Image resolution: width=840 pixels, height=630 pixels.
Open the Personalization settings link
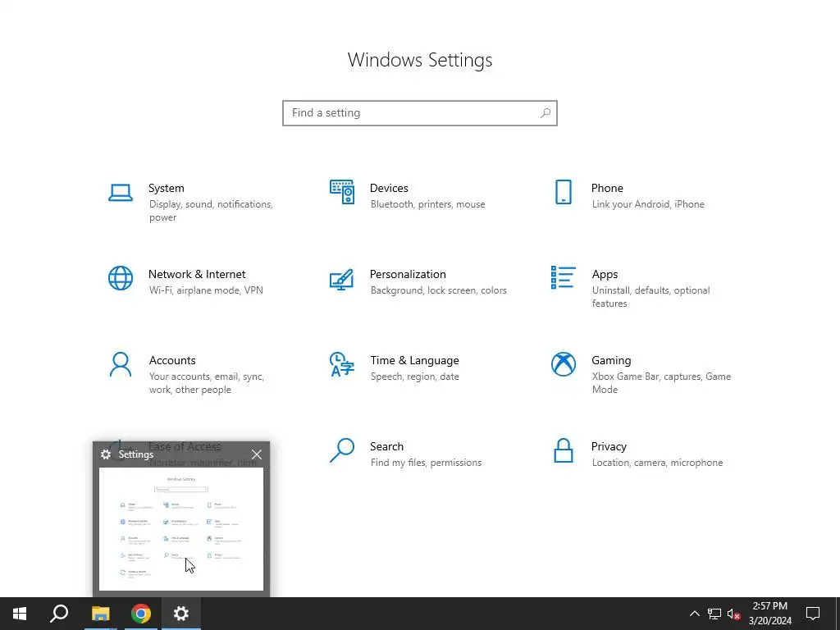pos(408,274)
